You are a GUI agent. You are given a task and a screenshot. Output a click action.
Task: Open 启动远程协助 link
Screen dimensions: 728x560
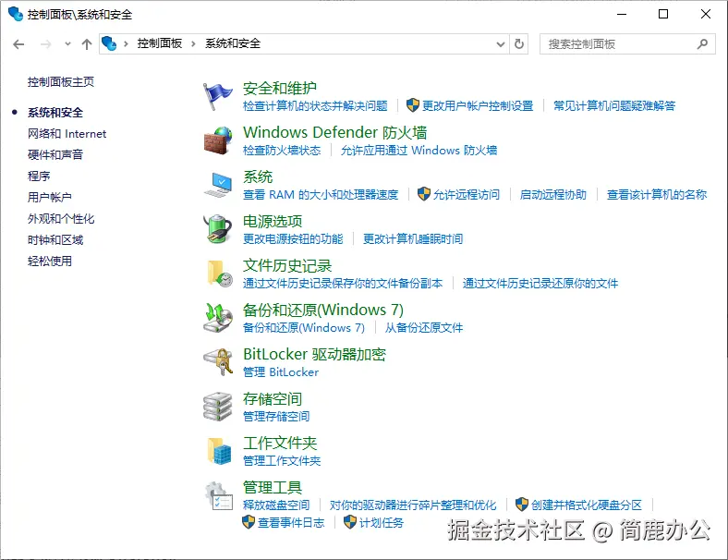pyautogui.click(x=552, y=195)
